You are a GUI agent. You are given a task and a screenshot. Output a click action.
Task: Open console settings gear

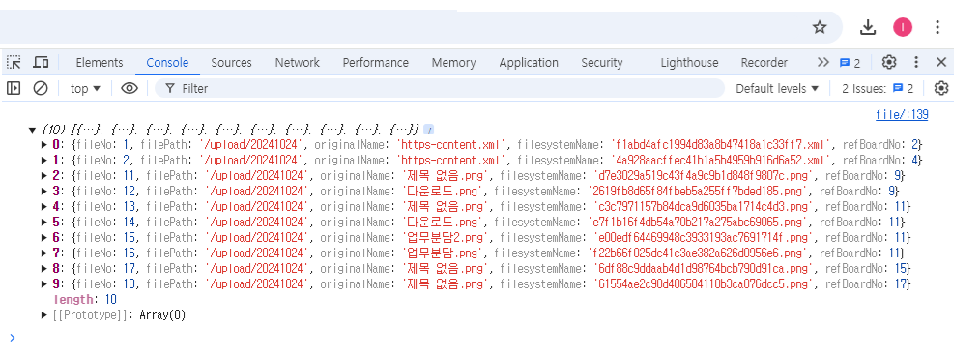coord(941,88)
